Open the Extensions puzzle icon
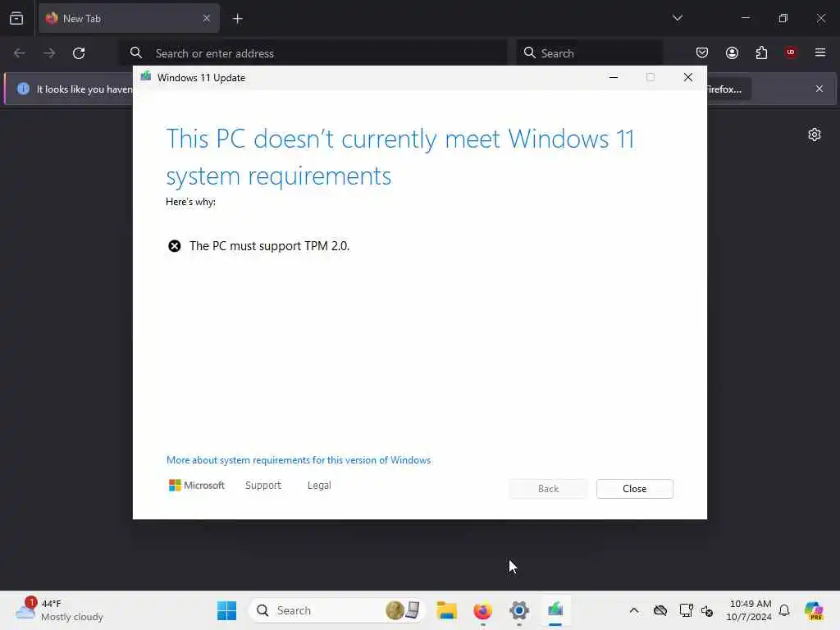840x630 pixels. point(761,52)
